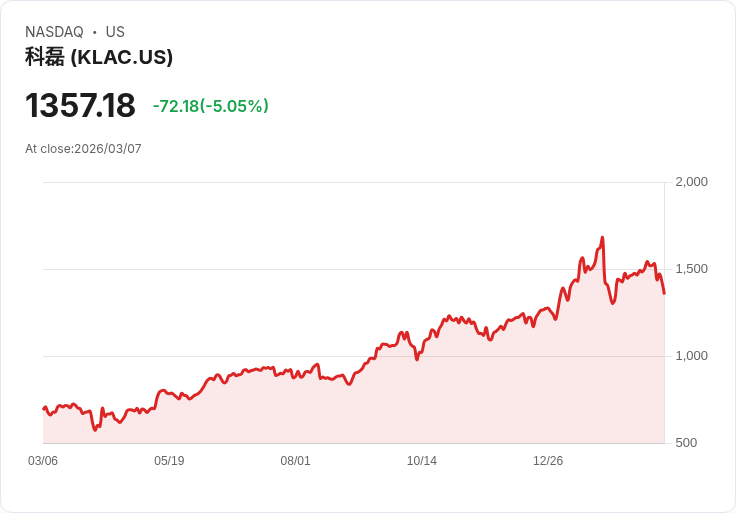
Task: Select the 2,000 y-axis label
Action: [x=691, y=182]
